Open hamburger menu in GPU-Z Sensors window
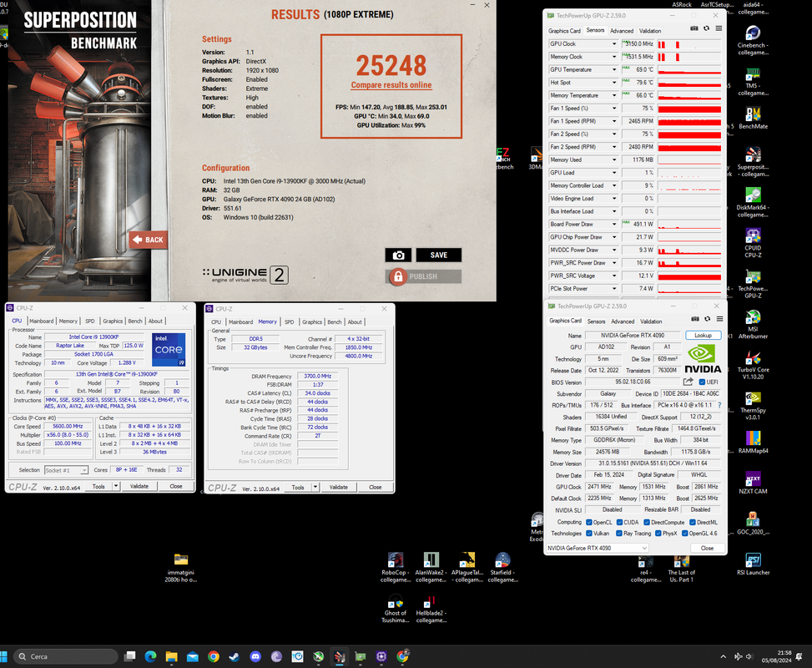Viewport: 812px width, 668px height. point(719,28)
